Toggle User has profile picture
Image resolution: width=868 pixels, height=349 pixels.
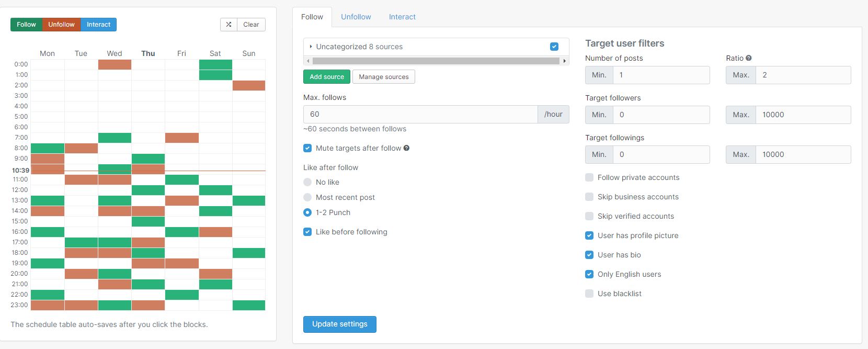(589, 235)
